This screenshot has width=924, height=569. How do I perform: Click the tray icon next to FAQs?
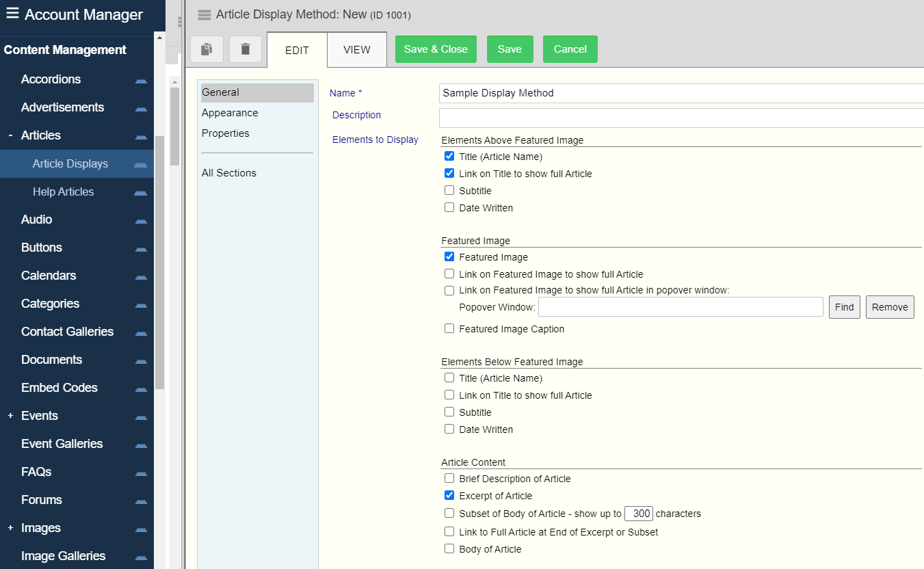tap(141, 473)
